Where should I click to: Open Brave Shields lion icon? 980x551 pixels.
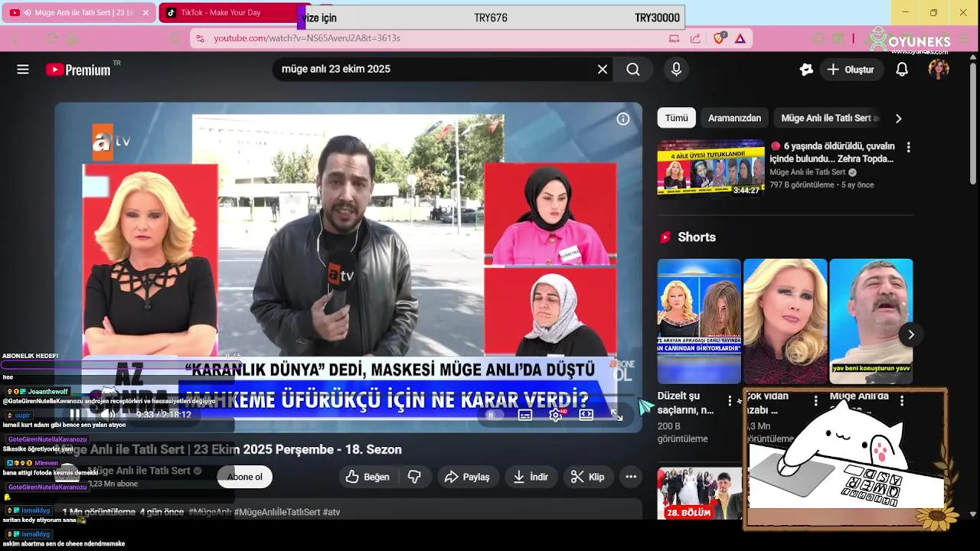719,38
